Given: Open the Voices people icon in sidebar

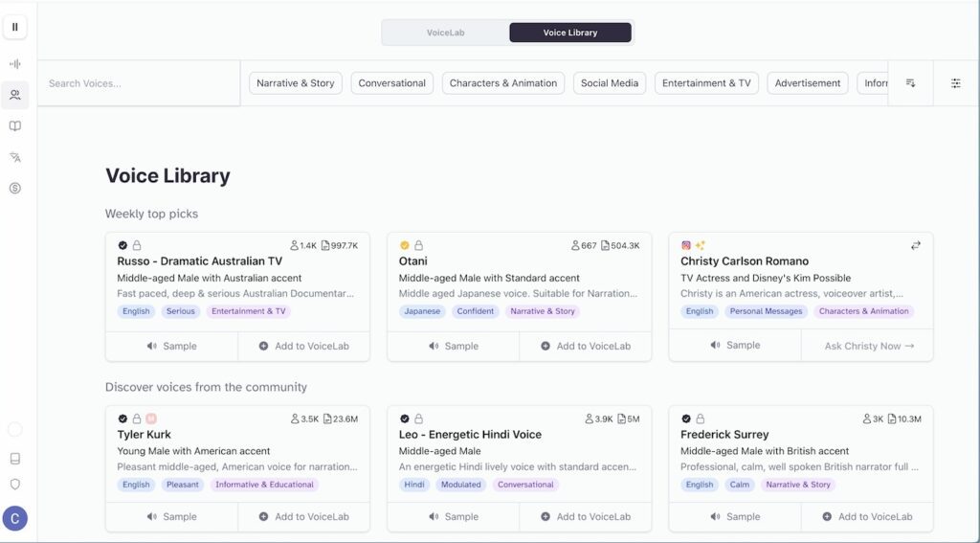Looking at the screenshot, I should tap(14, 95).
